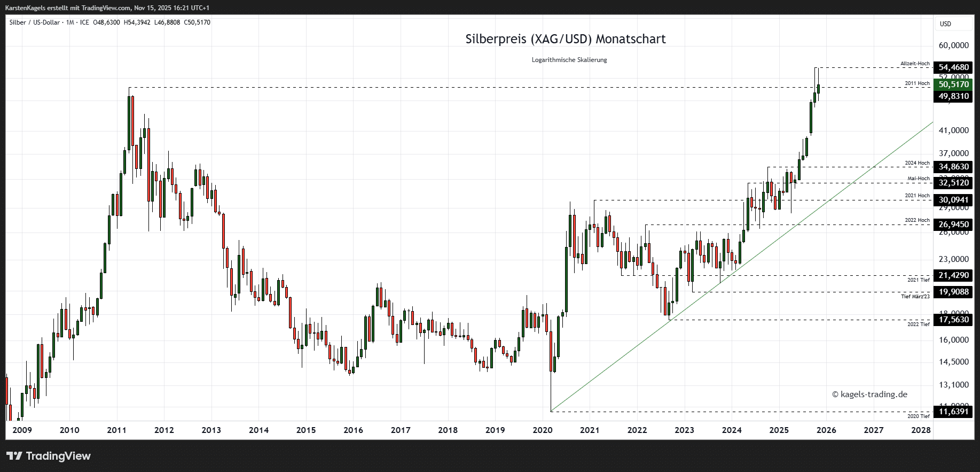Click the 49,8310 price label
The width and height of the screenshot is (980, 472).
tap(953, 96)
